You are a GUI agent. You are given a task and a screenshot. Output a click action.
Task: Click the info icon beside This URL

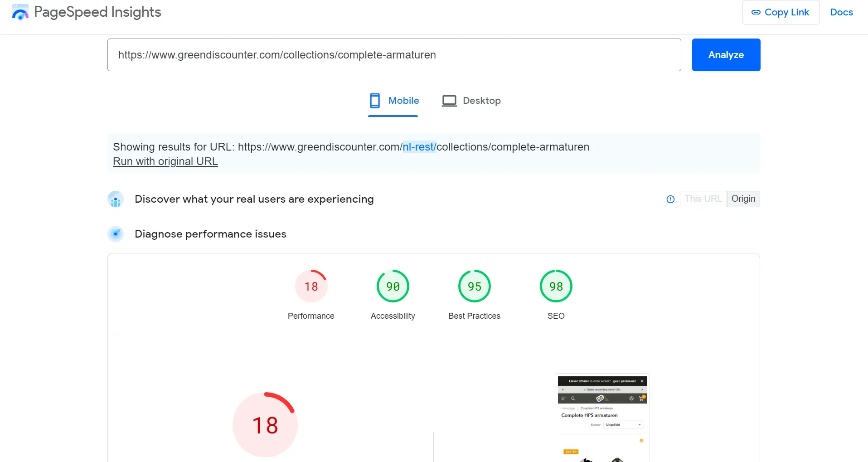click(x=670, y=199)
